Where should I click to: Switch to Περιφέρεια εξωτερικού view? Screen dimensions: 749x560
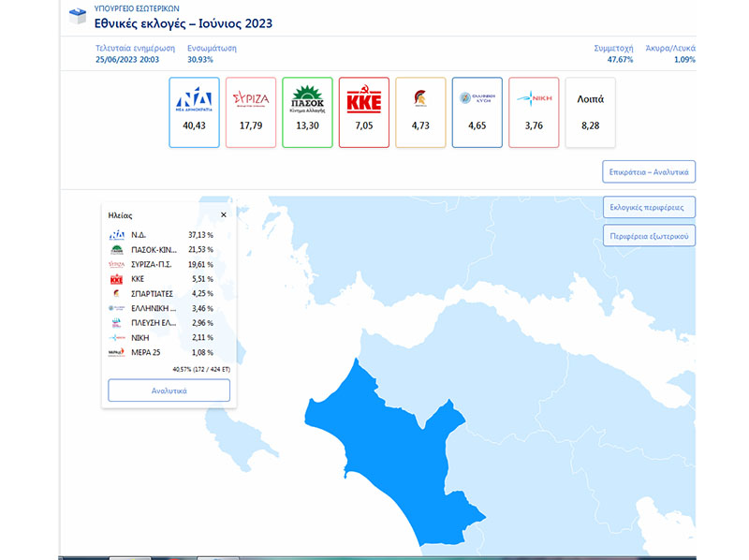click(x=649, y=235)
